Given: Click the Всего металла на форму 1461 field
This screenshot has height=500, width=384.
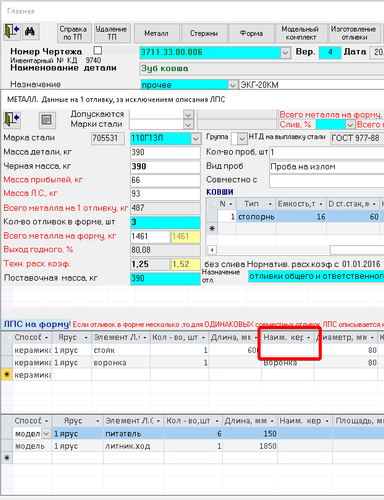Looking at the screenshot, I should pyautogui.click(x=150, y=236).
